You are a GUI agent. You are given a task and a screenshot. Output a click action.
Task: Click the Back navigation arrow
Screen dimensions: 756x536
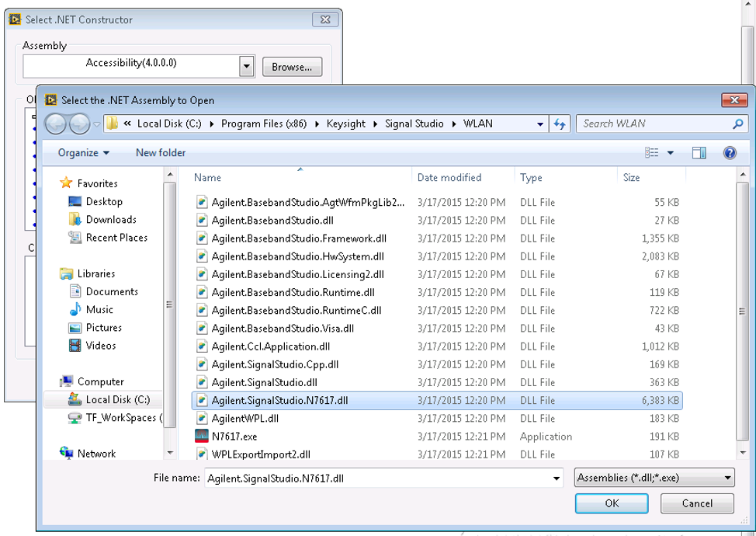tap(57, 124)
